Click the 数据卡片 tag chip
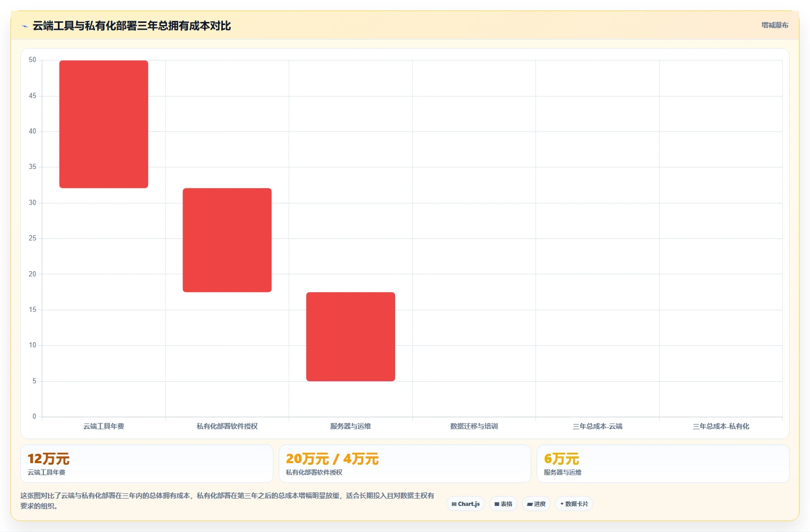 tap(574, 504)
